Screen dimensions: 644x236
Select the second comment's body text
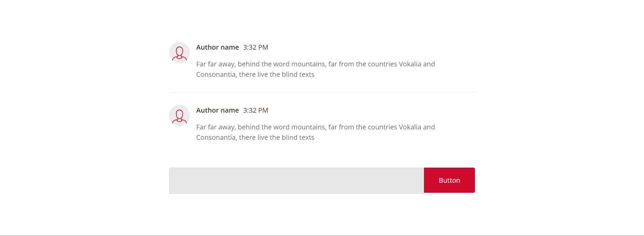316,132
